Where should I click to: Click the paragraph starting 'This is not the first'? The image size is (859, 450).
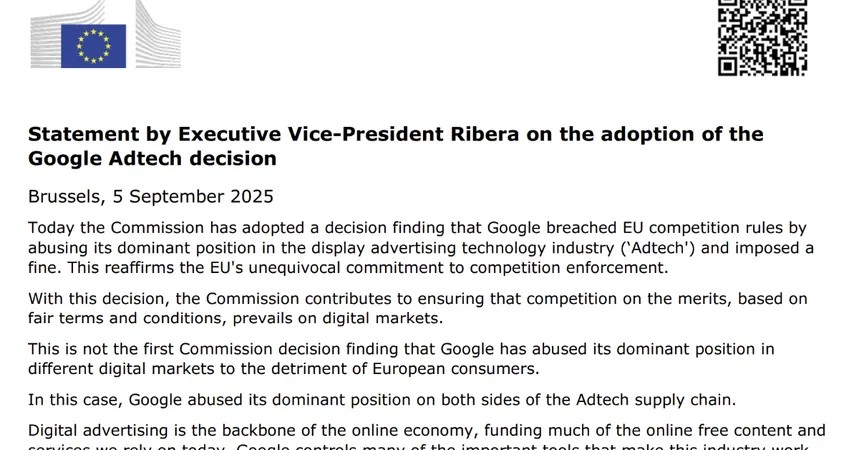click(x=401, y=359)
